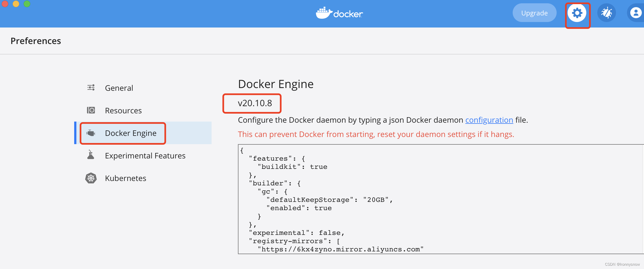Open the General preferences section
The width and height of the screenshot is (644, 269).
coord(143,88)
